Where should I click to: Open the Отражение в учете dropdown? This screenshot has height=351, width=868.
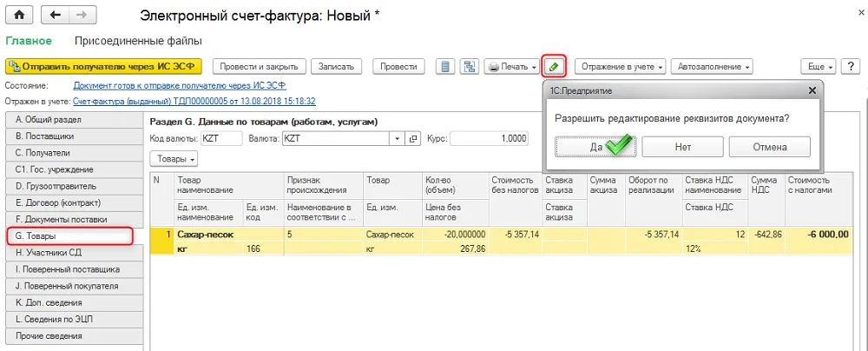[621, 67]
